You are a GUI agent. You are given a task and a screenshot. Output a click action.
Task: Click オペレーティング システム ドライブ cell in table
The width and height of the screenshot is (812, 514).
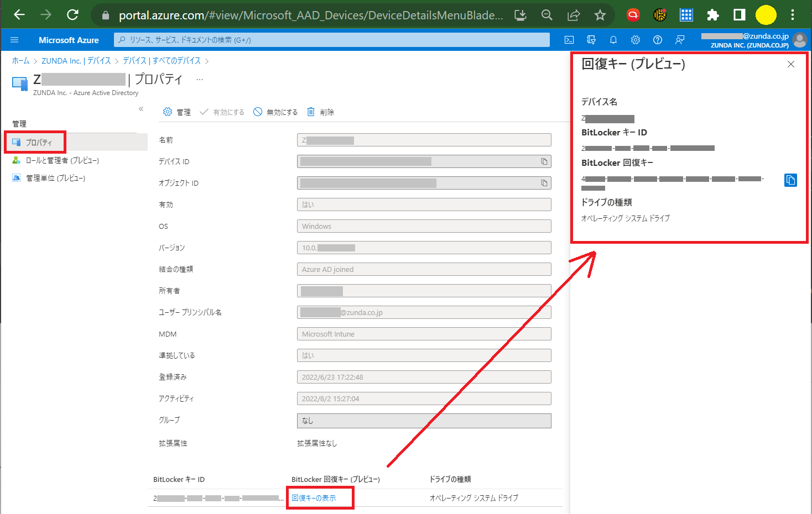click(474, 498)
